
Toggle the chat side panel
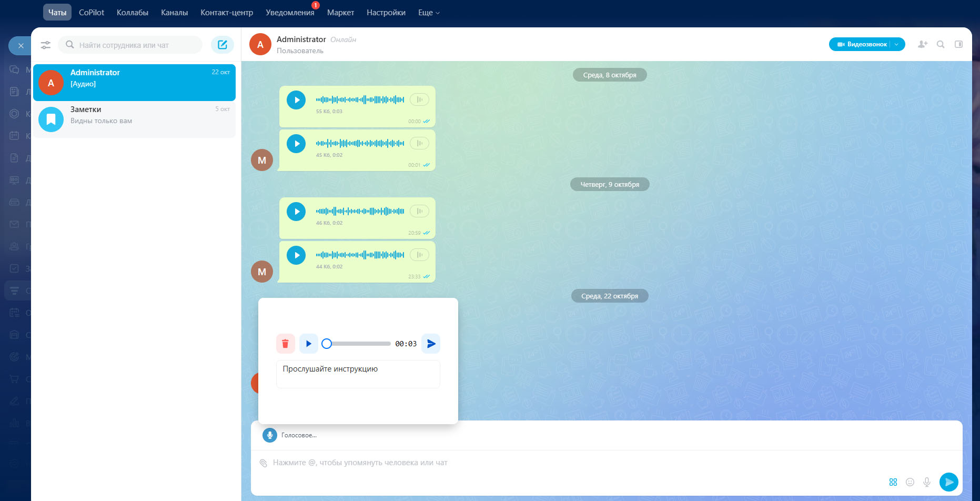(958, 44)
